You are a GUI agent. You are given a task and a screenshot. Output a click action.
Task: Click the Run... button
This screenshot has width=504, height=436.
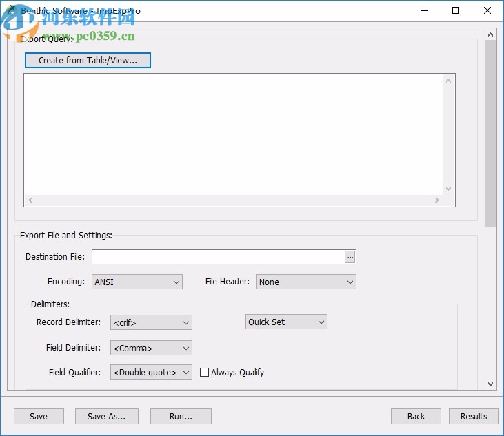181,416
